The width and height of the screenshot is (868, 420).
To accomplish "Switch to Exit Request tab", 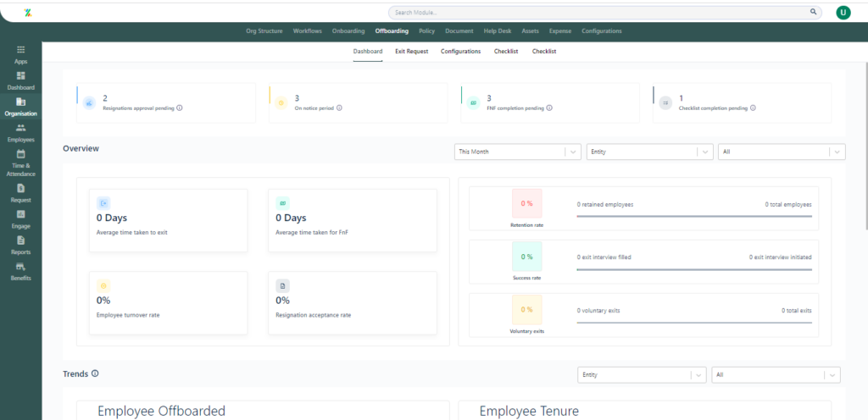I will (x=411, y=52).
